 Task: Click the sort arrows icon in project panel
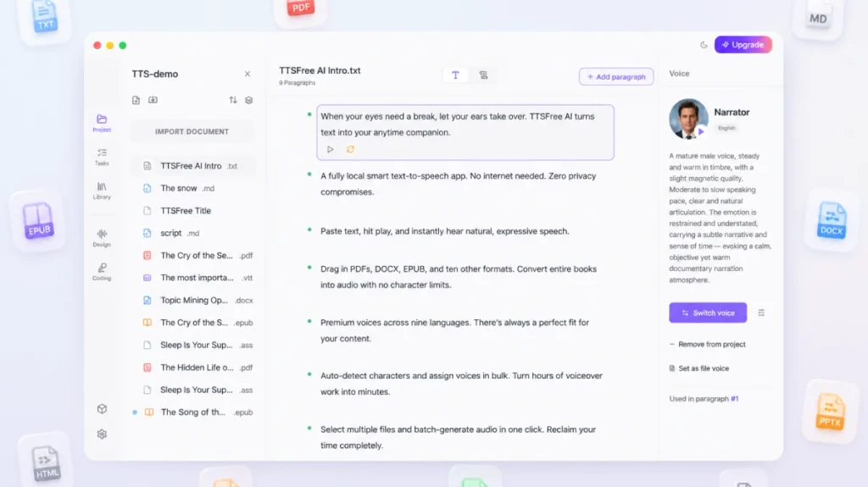(x=233, y=100)
